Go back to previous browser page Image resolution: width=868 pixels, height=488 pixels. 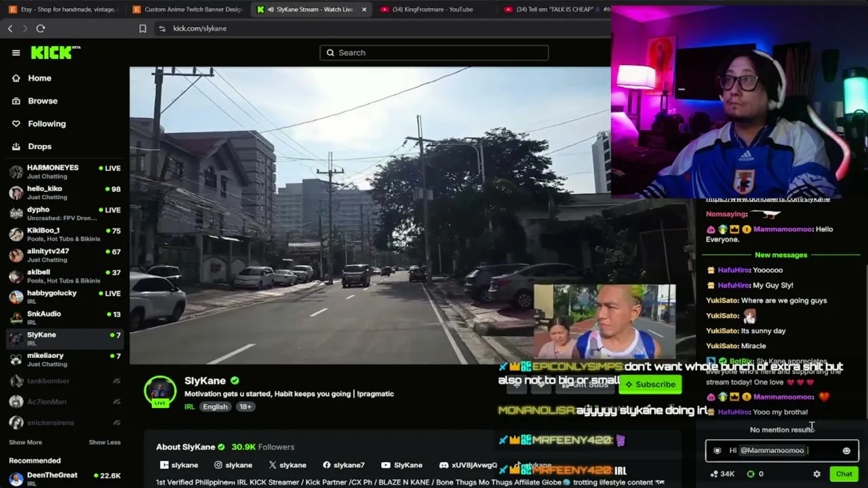pyautogui.click(x=10, y=28)
